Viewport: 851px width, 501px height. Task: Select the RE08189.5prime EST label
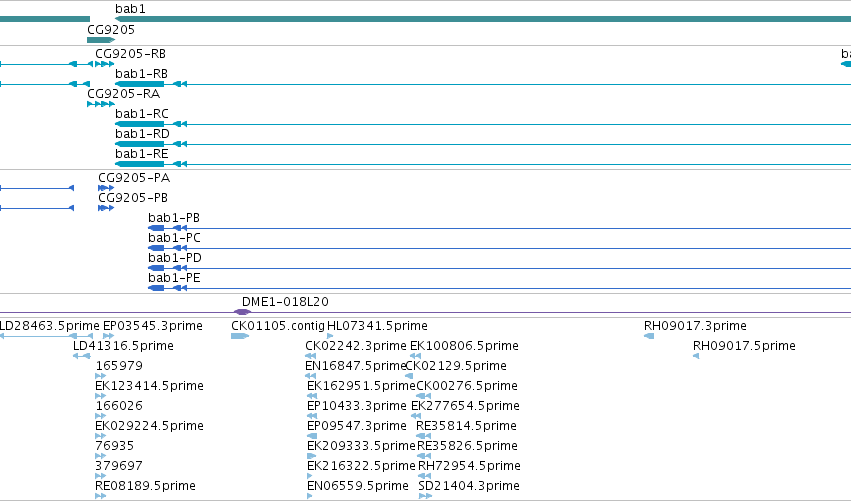[145, 486]
